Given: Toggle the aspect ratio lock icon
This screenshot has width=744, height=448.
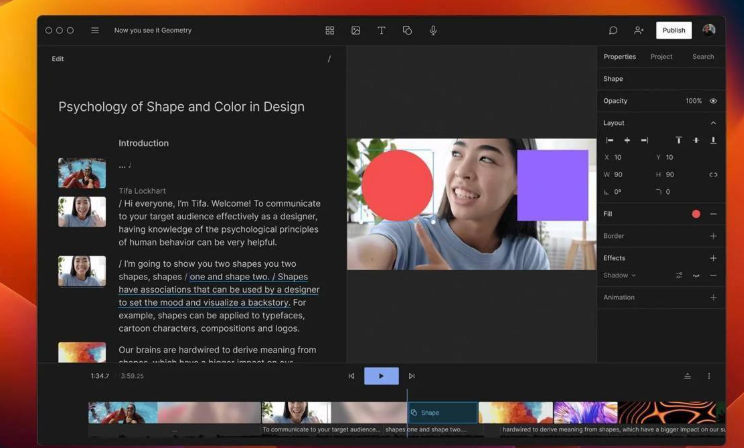Looking at the screenshot, I should (713, 175).
